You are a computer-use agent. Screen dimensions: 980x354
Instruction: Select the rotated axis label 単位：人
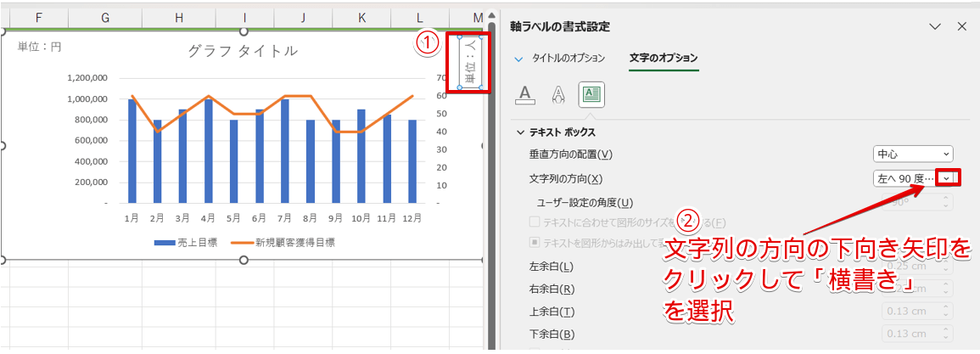pos(470,63)
